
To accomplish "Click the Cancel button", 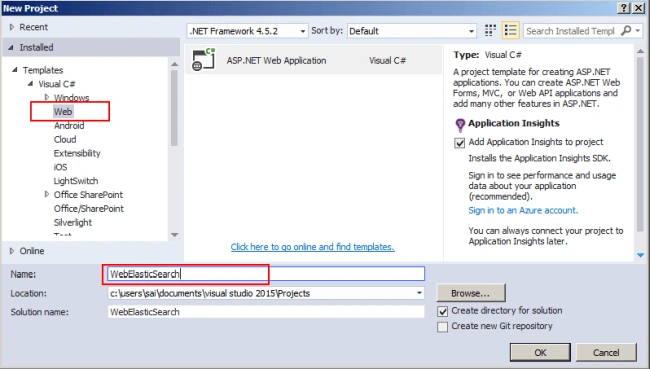I will (606, 352).
